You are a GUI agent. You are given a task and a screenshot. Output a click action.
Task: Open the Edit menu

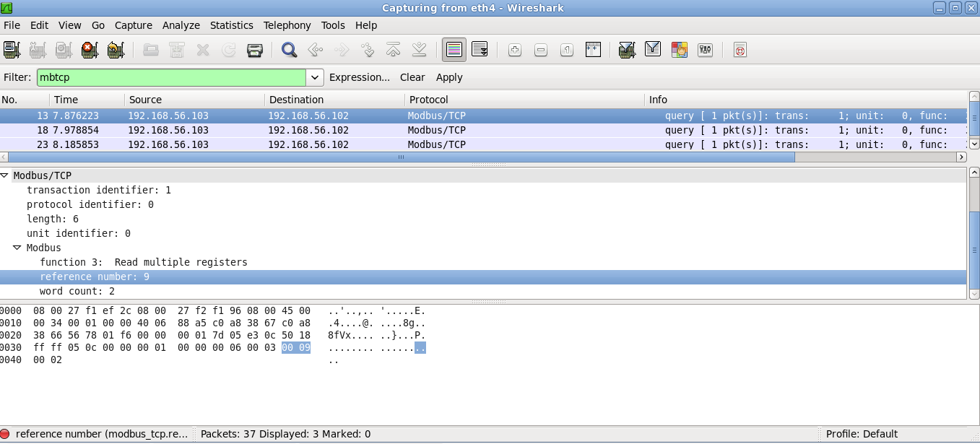[39, 25]
